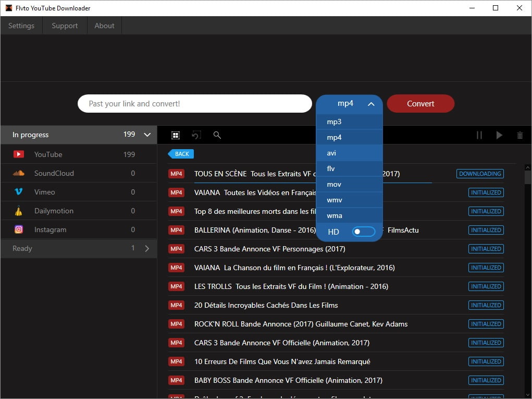Open the About menu
This screenshot has height=399, width=532.
105,26
